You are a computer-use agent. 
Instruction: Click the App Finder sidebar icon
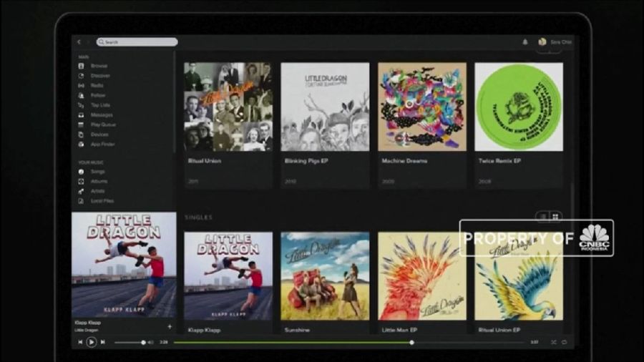point(81,144)
